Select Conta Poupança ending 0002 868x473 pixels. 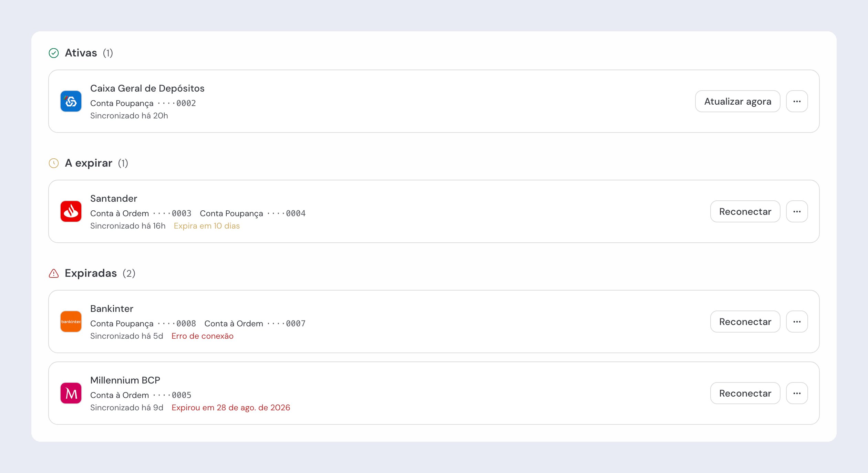point(143,103)
